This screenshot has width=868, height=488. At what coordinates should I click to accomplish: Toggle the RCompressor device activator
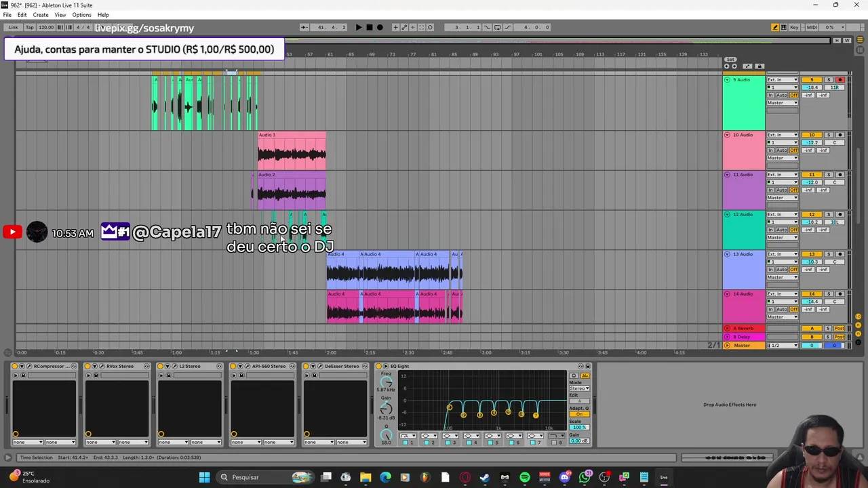[14, 366]
